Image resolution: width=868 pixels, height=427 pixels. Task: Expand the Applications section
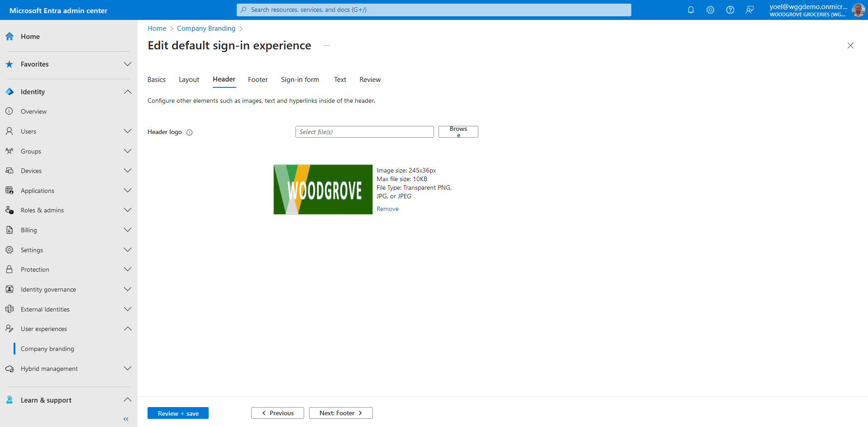pos(128,191)
